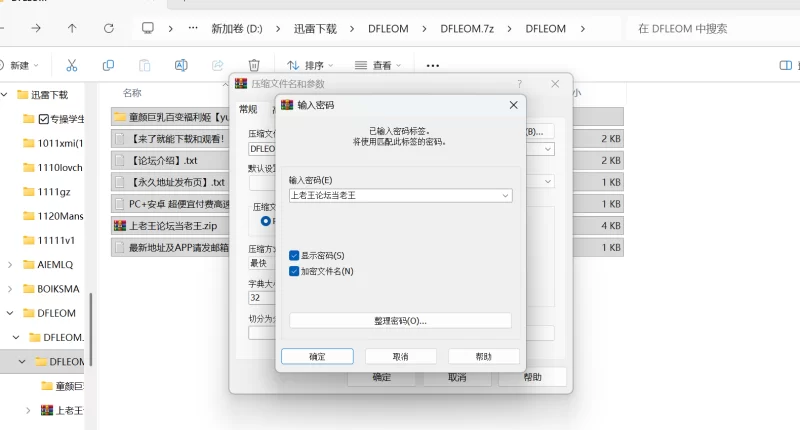The image size is (800, 430).
Task: Select the archive format radio button behind dialog
Action: (266, 221)
